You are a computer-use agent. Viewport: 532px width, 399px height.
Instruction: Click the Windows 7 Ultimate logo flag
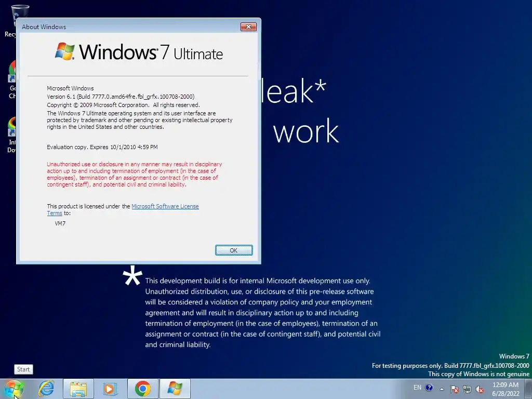pos(65,51)
